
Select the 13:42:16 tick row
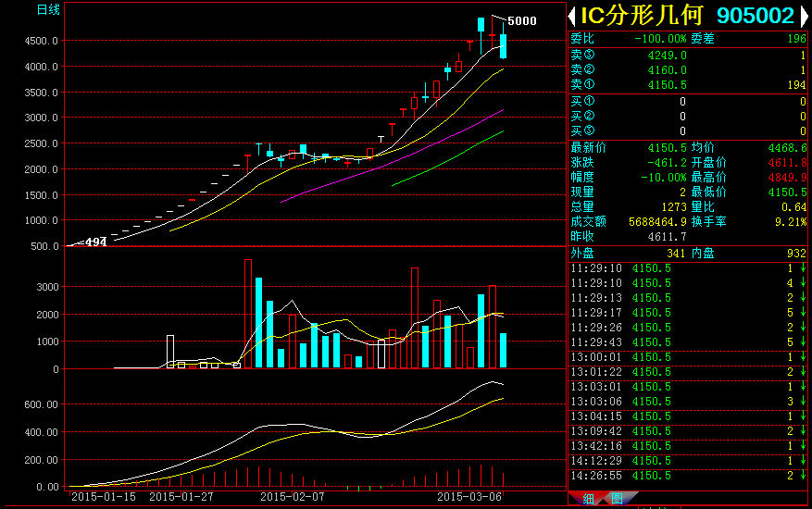pos(688,446)
